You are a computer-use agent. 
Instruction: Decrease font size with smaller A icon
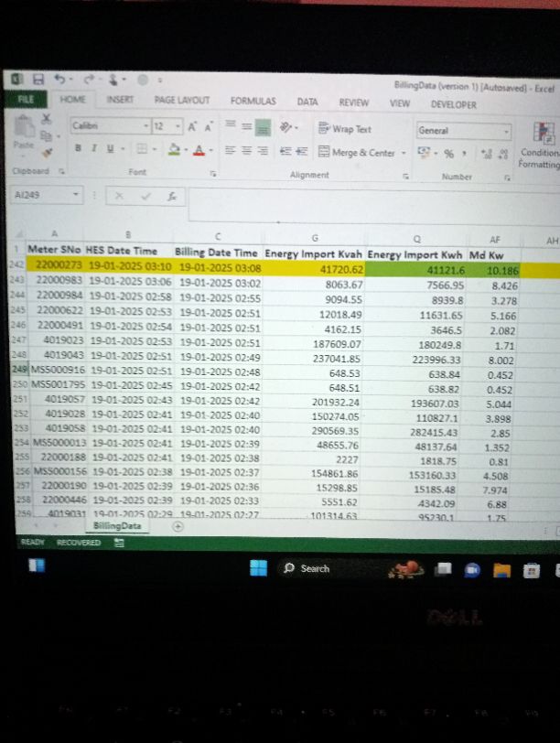coord(209,126)
